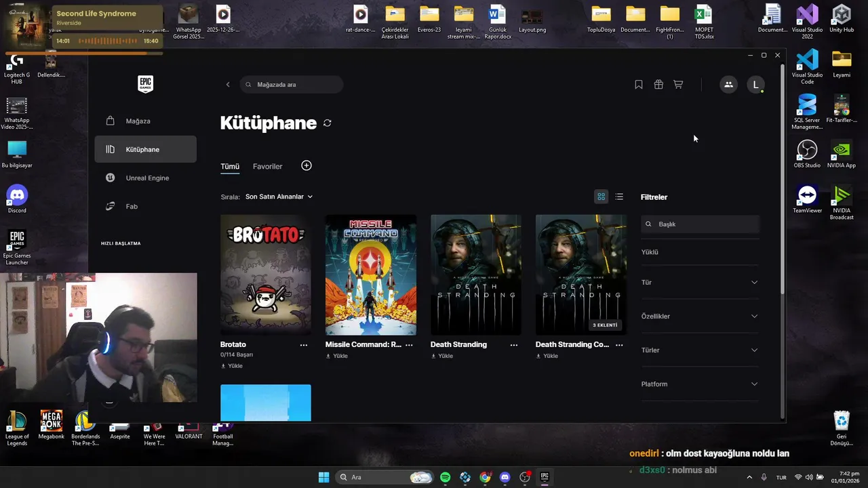Open League of Legends desktop shortcut
This screenshot has width=868, height=488.
pos(17,428)
